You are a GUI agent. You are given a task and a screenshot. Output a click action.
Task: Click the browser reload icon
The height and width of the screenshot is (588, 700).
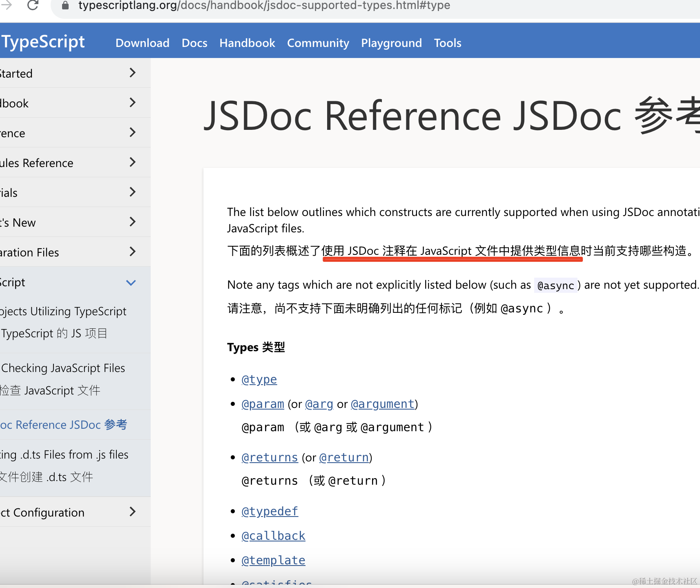click(33, 5)
